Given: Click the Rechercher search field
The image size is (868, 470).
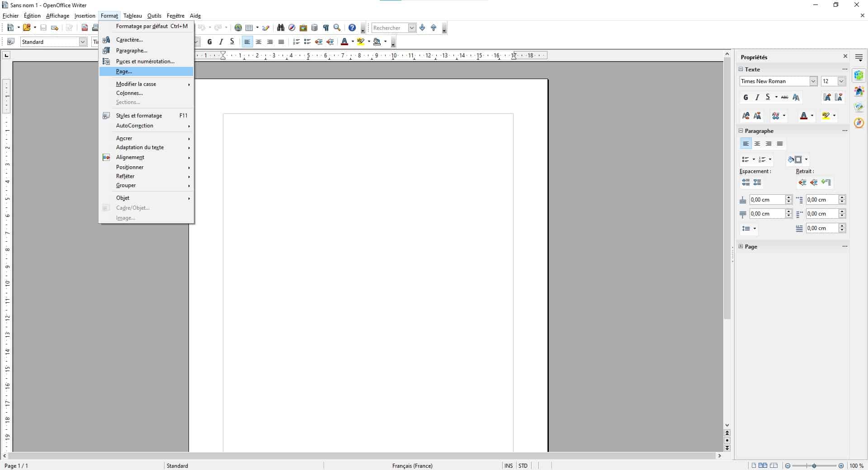Looking at the screenshot, I should pyautogui.click(x=389, y=28).
